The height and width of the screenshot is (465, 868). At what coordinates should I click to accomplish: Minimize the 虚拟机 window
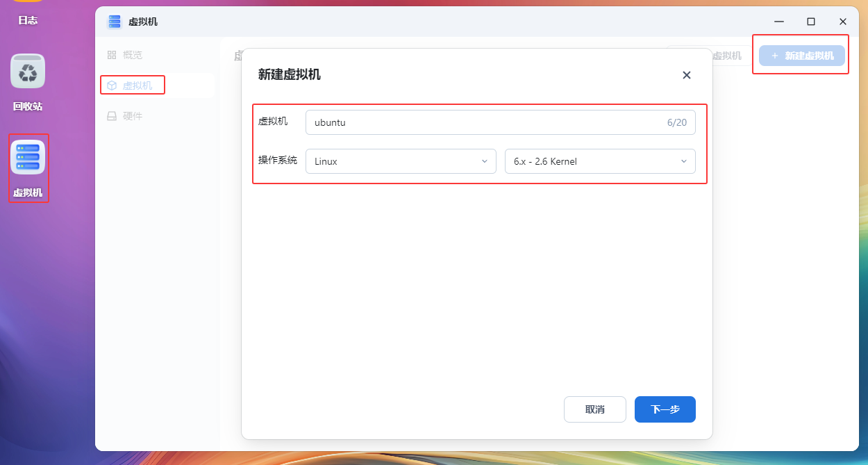[778, 22]
